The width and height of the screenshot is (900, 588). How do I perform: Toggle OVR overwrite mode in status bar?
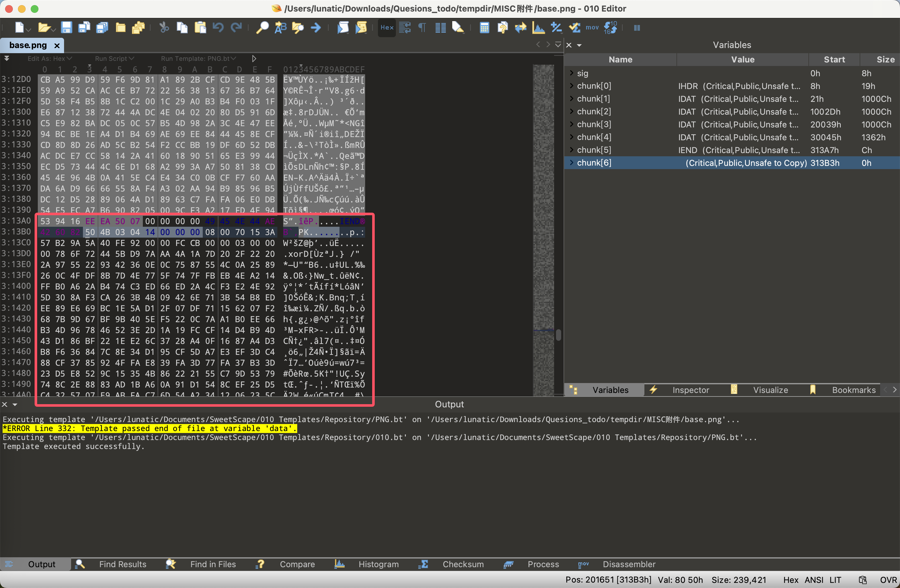pos(888,580)
